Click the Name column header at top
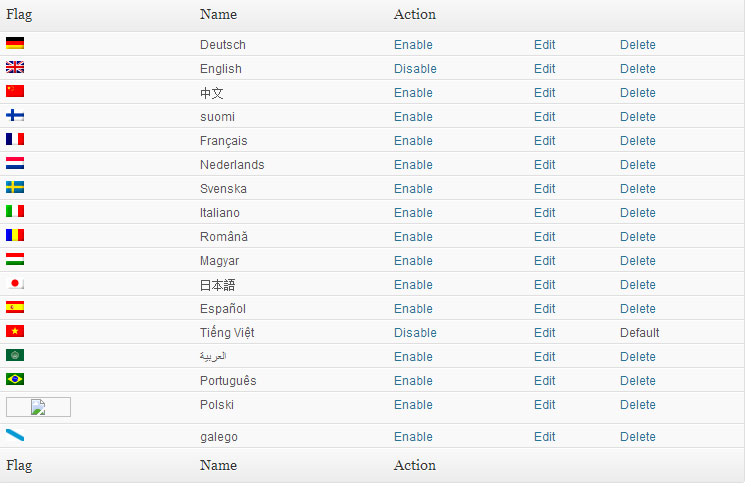The image size is (751, 487). 218,14
